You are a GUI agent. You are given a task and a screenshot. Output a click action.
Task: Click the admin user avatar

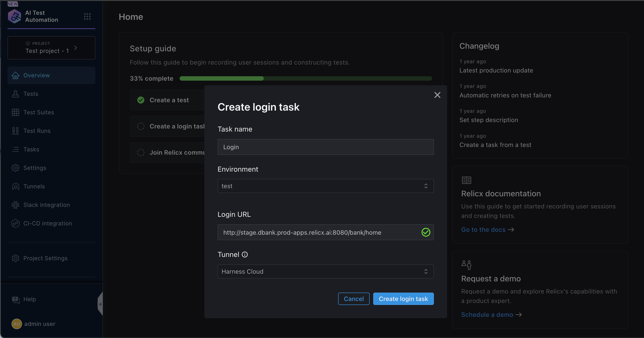pyautogui.click(x=17, y=324)
